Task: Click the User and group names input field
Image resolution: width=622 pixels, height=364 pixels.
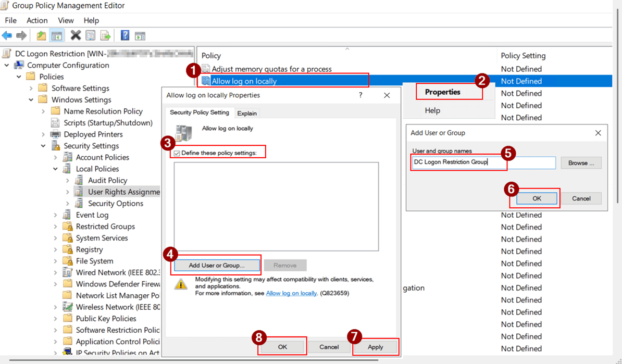Action: tap(483, 162)
